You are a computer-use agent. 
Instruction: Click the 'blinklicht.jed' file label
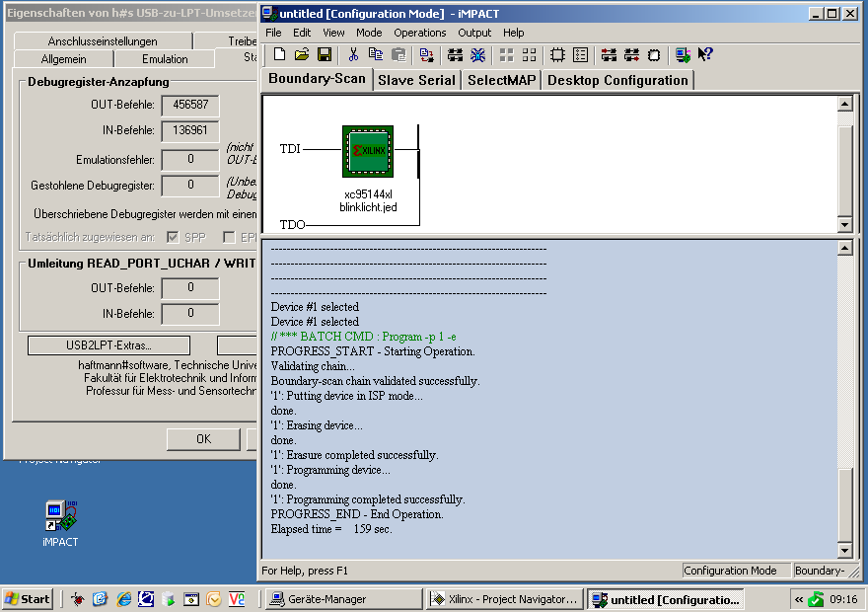(368, 207)
